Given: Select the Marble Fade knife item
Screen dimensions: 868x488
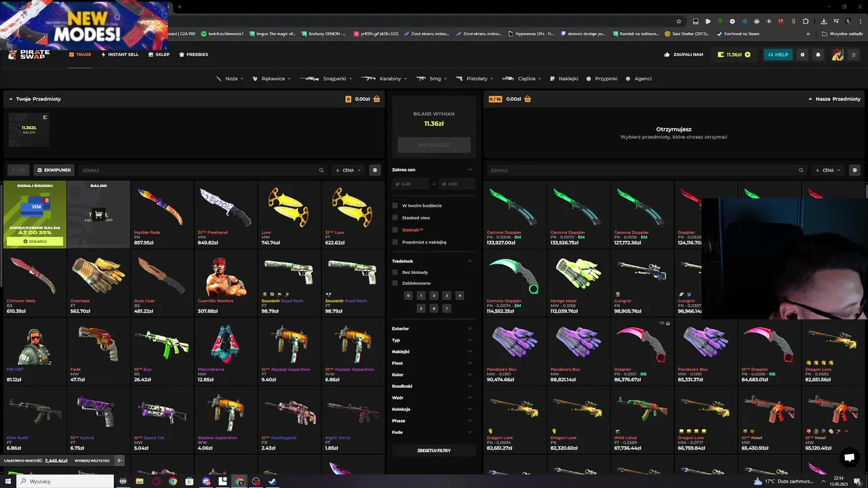Looking at the screenshot, I should coord(161,213).
